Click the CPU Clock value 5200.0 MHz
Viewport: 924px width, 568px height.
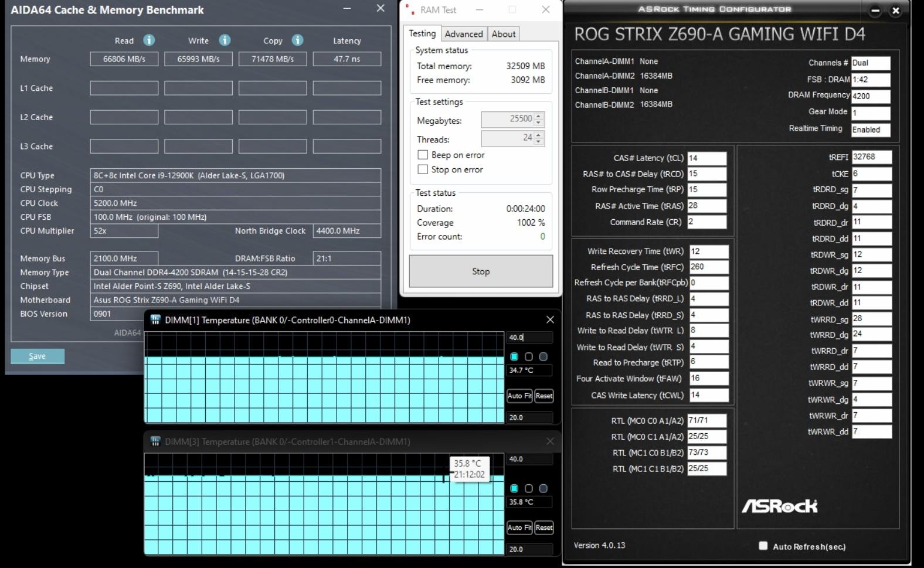click(x=236, y=203)
